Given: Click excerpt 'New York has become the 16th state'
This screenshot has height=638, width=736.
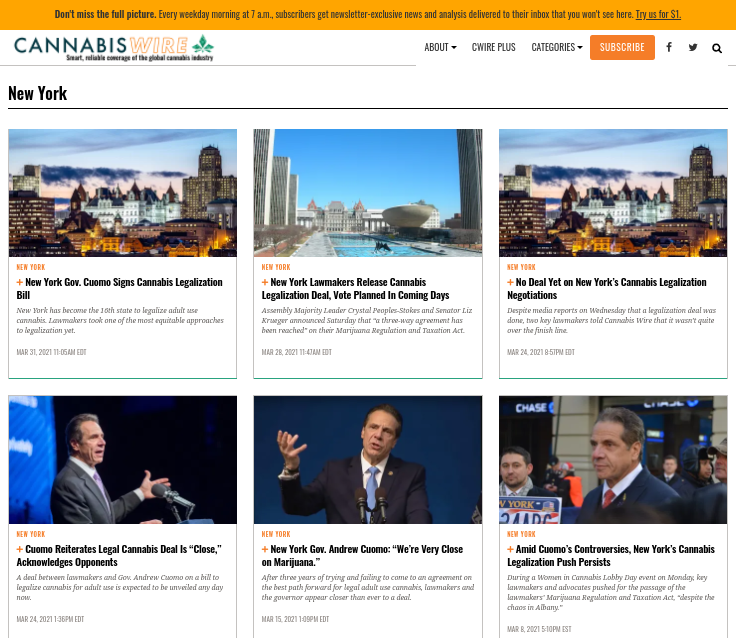Looking at the screenshot, I should [120, 320].
